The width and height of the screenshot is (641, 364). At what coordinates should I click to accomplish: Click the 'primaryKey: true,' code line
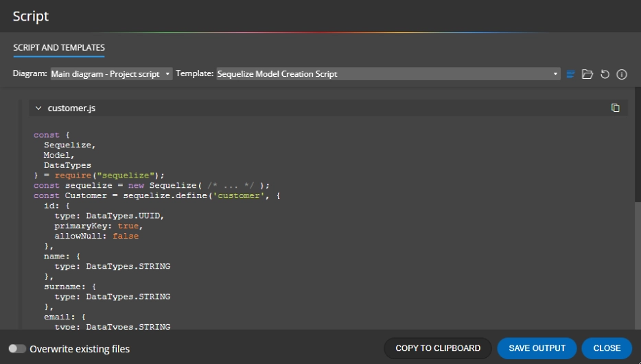99,226
